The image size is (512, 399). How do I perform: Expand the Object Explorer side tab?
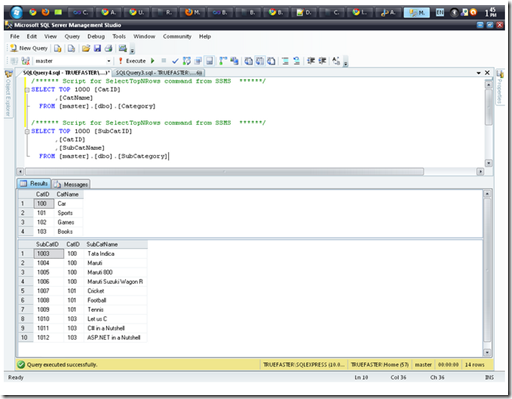tap(8, 93)
